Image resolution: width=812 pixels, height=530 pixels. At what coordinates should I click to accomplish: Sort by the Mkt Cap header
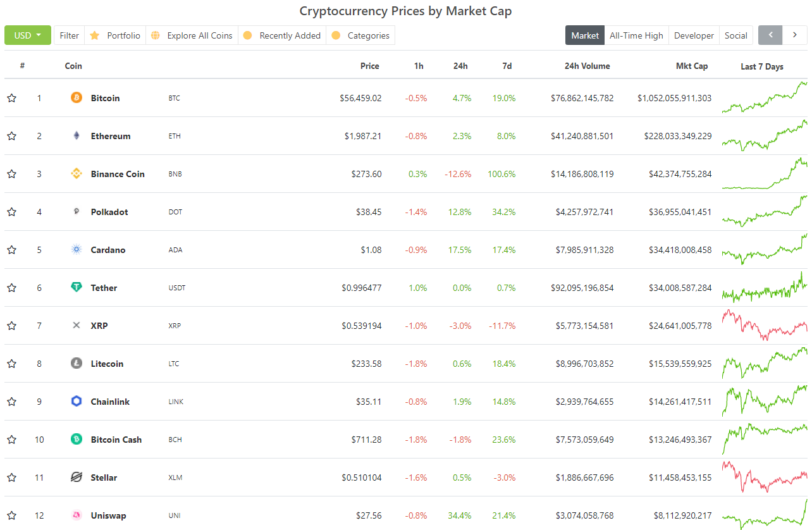[x=692, y=66]
